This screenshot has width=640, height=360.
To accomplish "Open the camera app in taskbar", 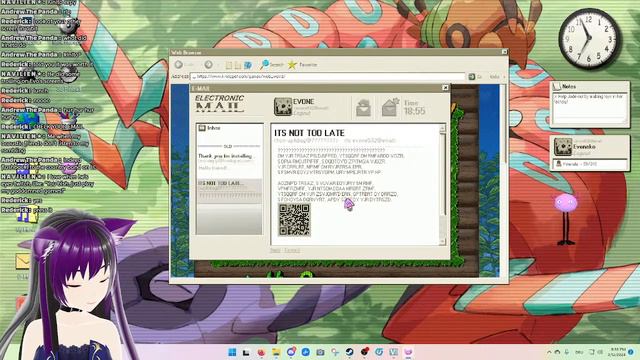I will coord(320,352).
